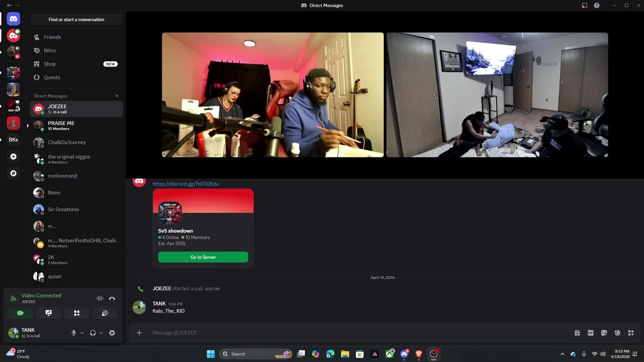Open Nitro page
Viewport: 644px width, 362px height.
[76, 50]
